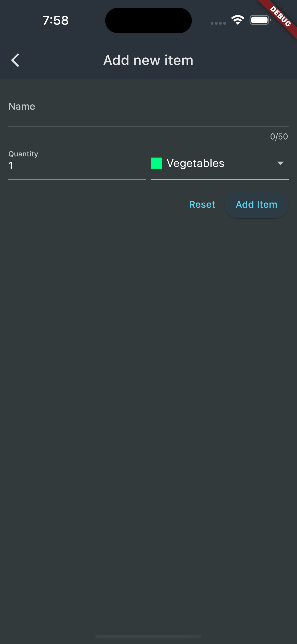Tap the Add new item title
297x644 pixels.
148,60
